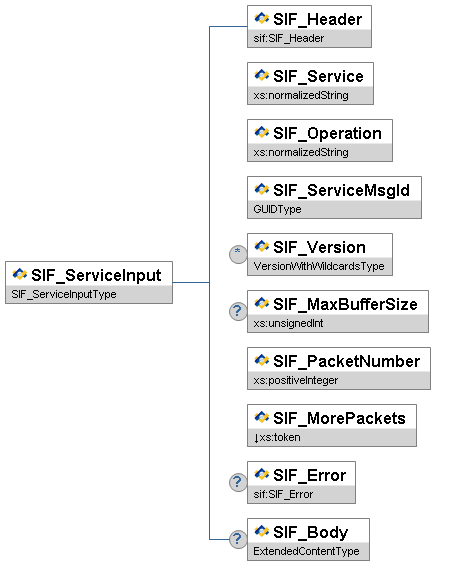The image size is (451, 565).
Task: Click the ExtendedContentType label under SIF_Body
Action: pyautogui.click(x=306, y=551)
